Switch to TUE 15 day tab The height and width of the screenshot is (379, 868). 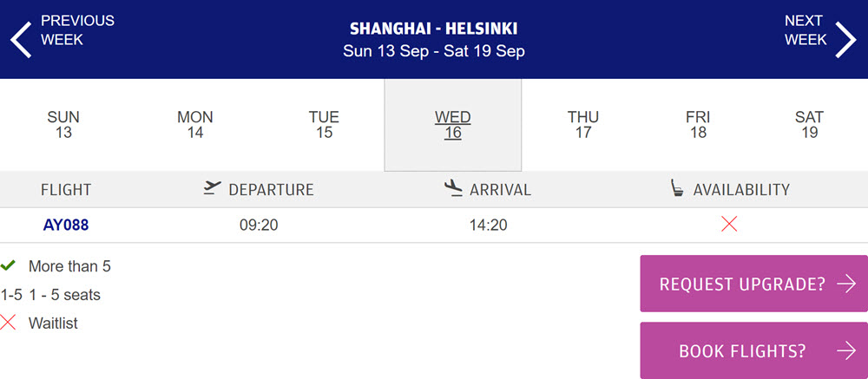coord(324,125)
